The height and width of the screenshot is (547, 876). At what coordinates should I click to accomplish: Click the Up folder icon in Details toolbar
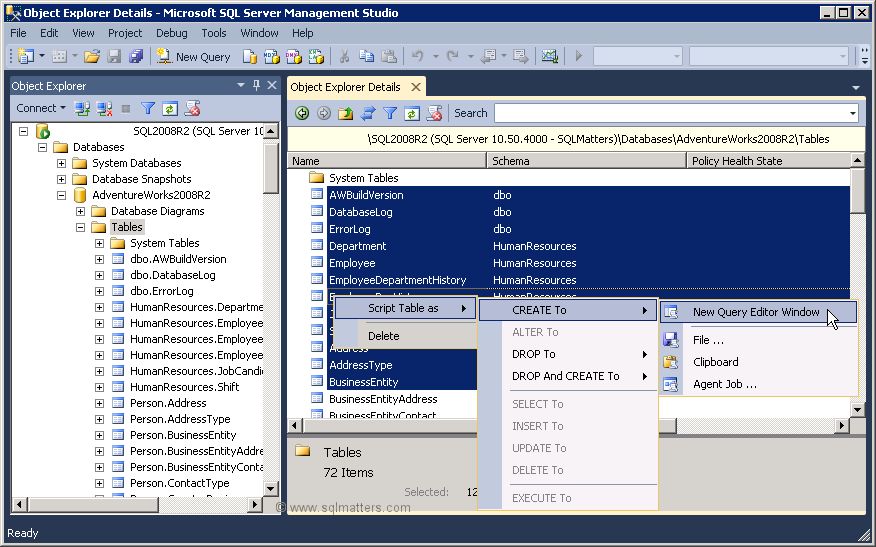tap(346, 113)
